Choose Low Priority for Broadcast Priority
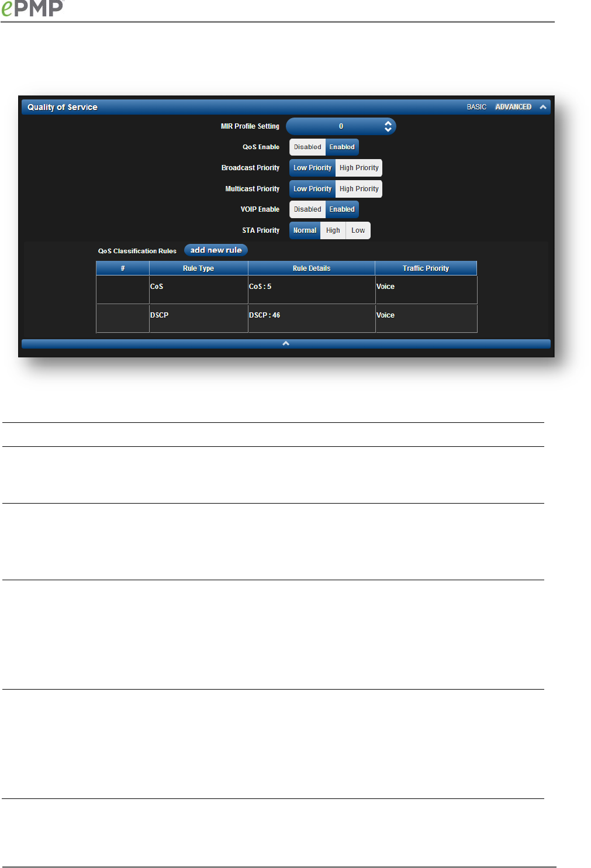The image size is (591, 868). click(x=312, y=168)
